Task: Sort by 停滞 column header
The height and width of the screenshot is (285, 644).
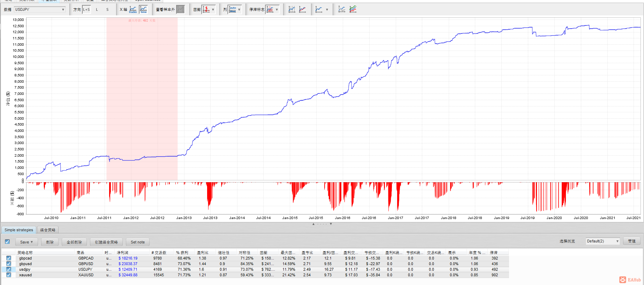Action: 499,253
